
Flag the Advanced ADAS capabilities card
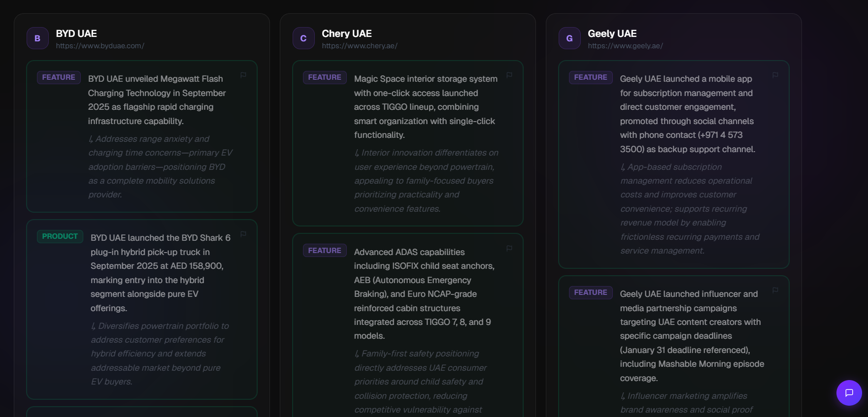[x=509, y=249]
